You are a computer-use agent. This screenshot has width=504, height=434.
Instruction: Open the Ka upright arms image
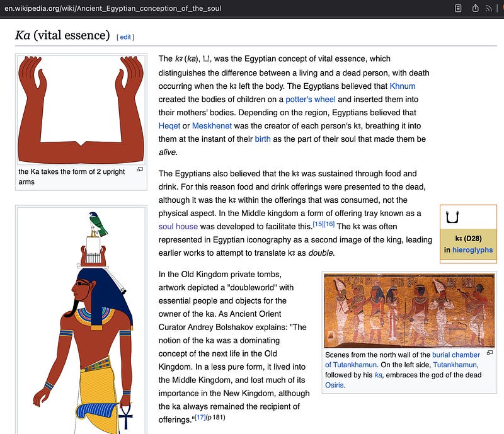click(81, 110)
